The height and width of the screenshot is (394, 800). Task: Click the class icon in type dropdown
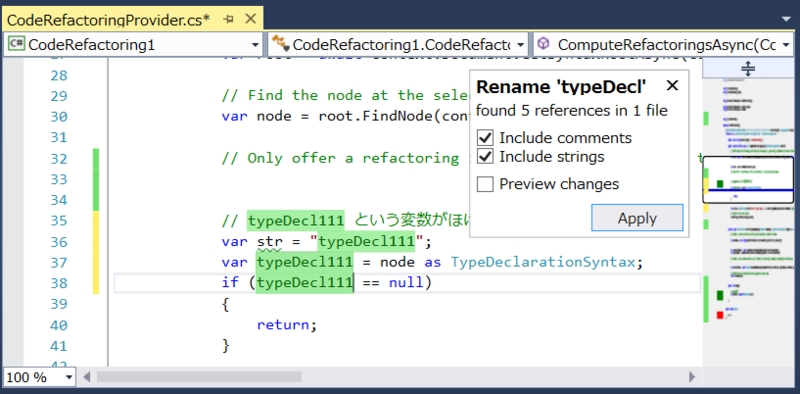click(x=281, y=44)
